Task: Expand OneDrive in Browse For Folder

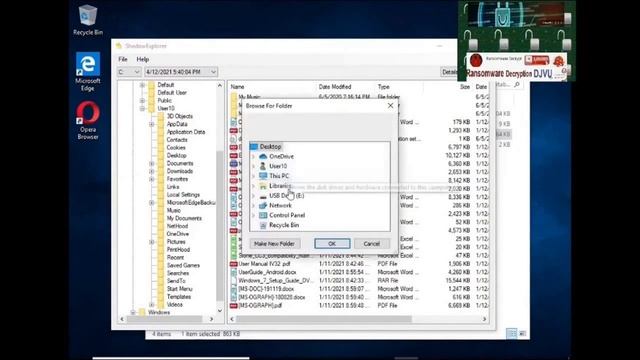Action: (x=253, y=156)
